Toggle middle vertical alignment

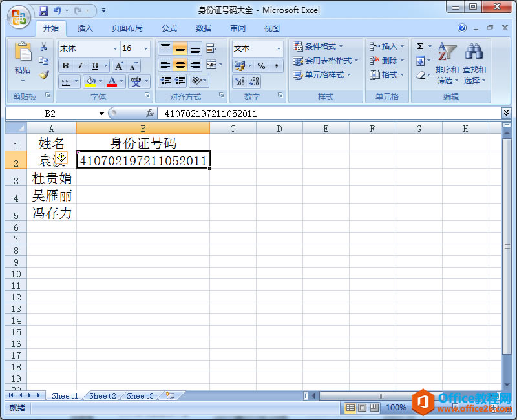coord(180,48)
